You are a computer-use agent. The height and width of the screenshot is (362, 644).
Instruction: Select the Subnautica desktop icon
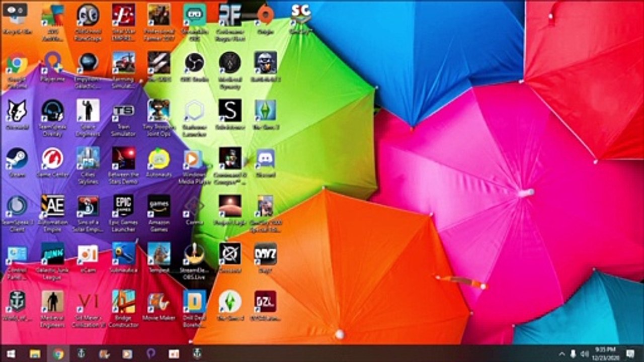pos(123,258)
